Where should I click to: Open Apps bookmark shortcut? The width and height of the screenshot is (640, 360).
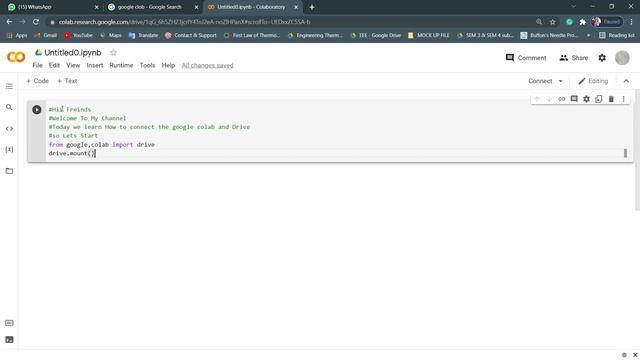tap(17, 36)
